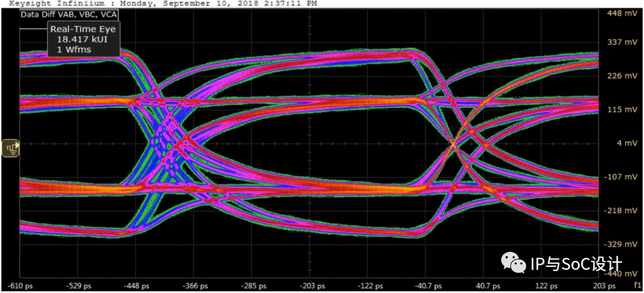Click the -366 ps time axis label
This screenshot has height=293, width=644.
(x=193, y=286)
